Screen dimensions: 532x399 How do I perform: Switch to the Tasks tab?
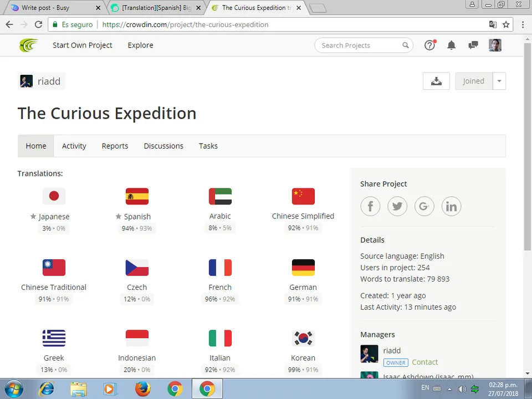click(x=208, y=146)
